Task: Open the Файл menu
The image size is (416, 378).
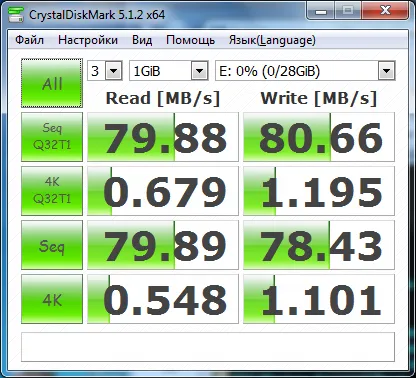Action: pos(29,40)
